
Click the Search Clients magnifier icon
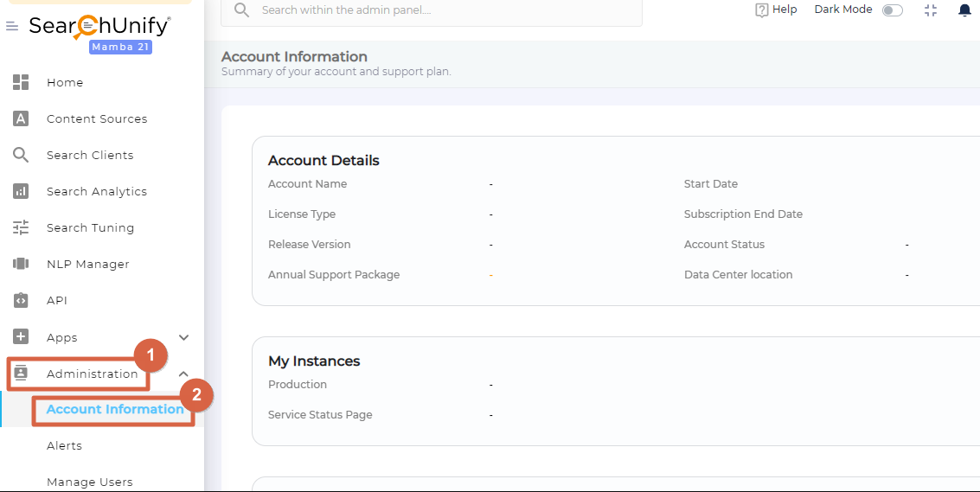click(x=21, y=155)
